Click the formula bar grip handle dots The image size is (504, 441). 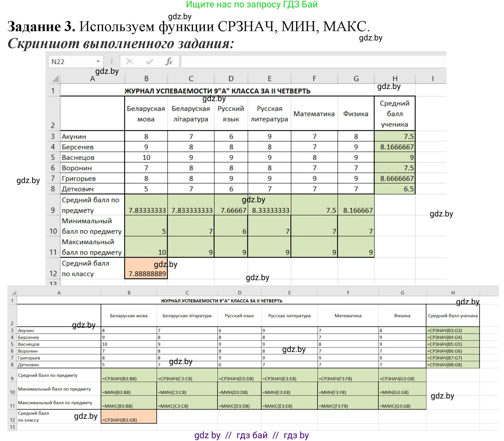(x=112, y=61)
